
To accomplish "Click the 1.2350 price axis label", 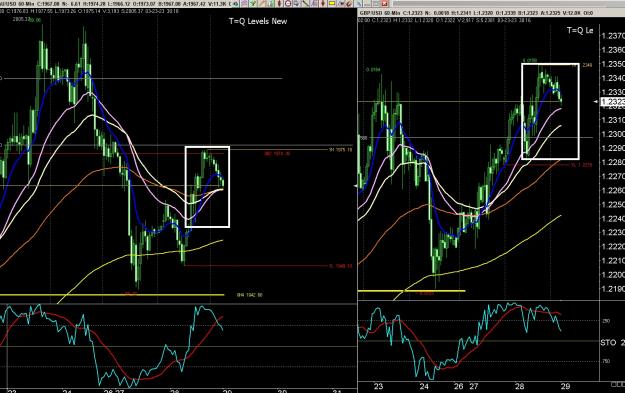I will point(613,64).
